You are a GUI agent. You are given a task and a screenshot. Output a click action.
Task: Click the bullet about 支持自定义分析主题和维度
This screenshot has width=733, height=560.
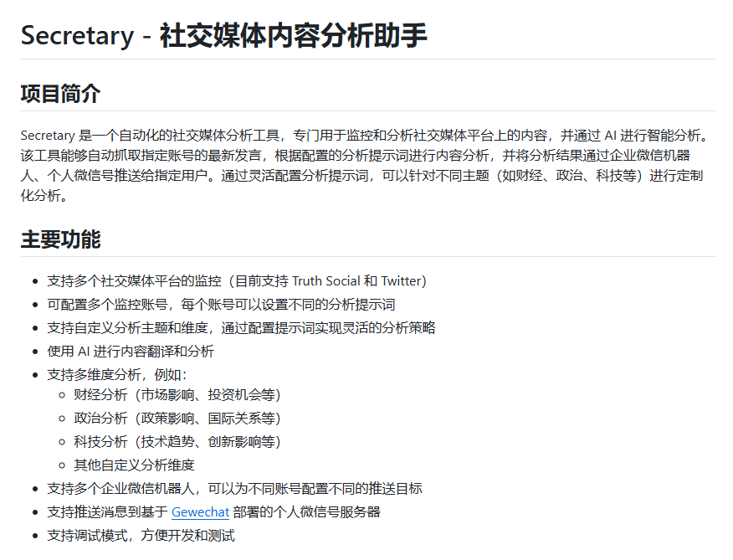241,328
